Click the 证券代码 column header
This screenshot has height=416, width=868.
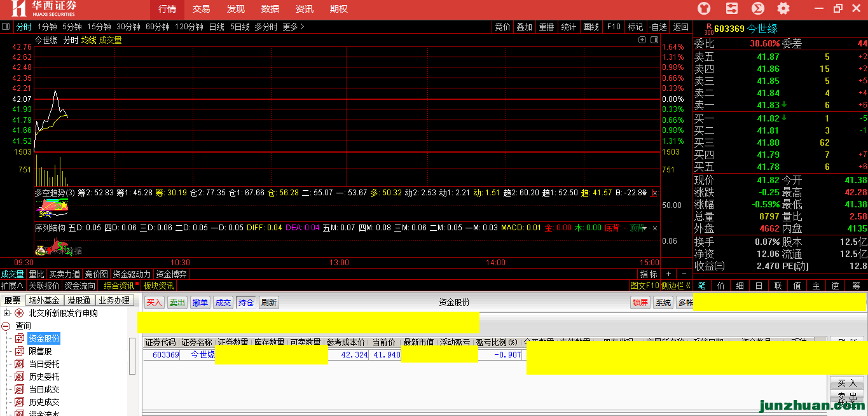coord(160,342)
